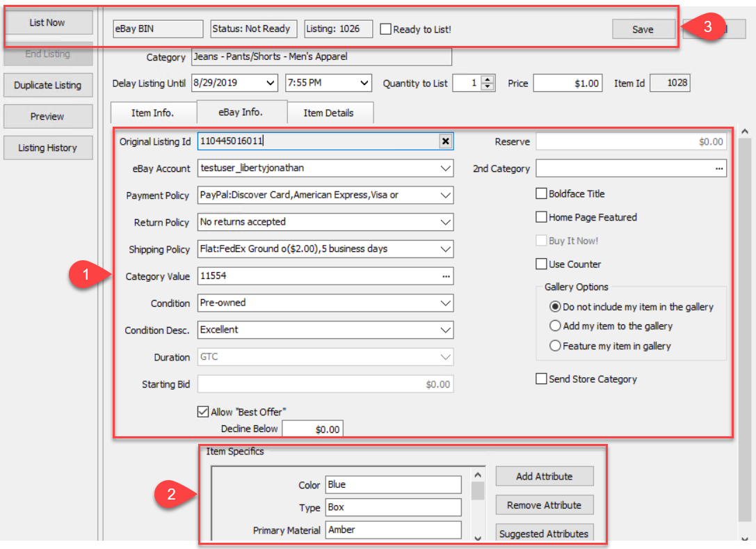
Task: Open the listing Preview
Action: (47, 117)
